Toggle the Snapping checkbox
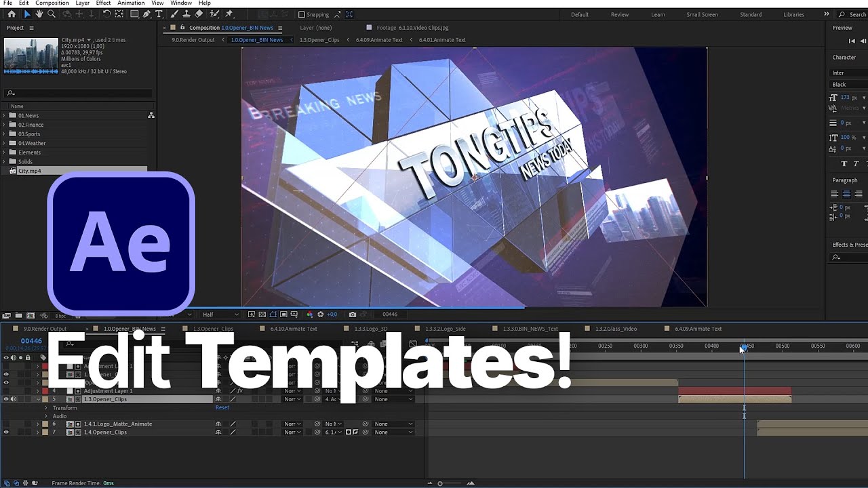 pos(302,14)
